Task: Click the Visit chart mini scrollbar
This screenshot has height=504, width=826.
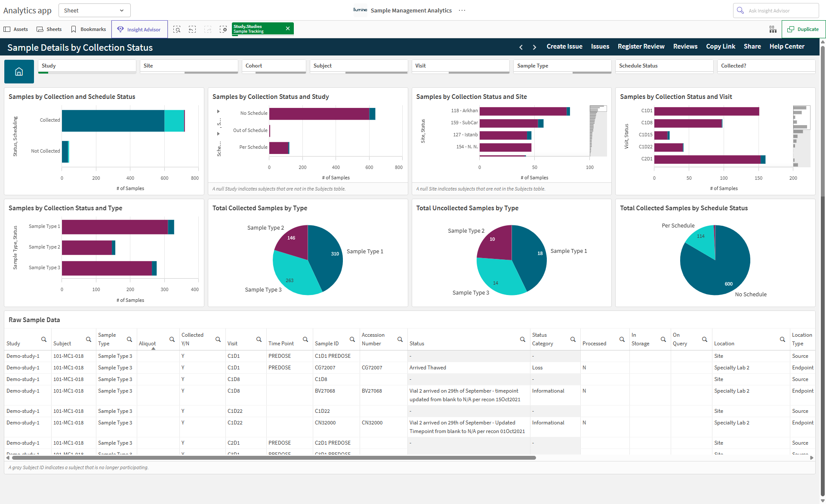Action: click(x=802, y=136)
